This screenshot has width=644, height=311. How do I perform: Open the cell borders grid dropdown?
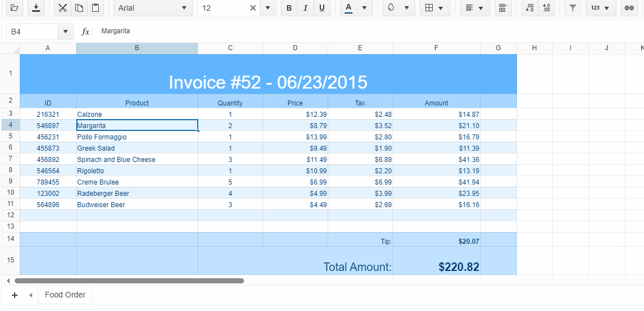[x=434, y=8]
